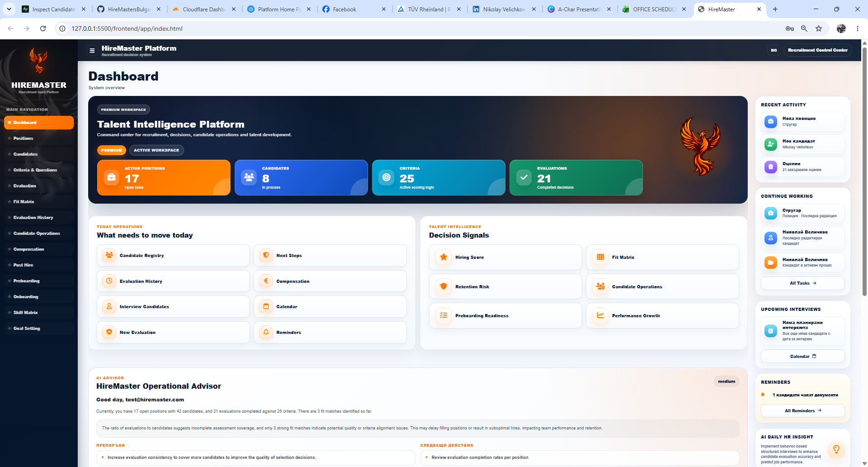868x467 pixels.
Task: Click the Нова позиция activity icon
Action: point(771,121)
